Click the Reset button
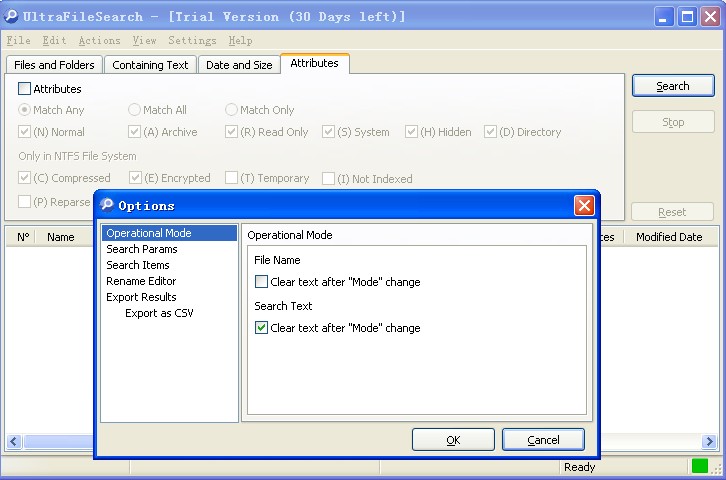Image resolution: width=726 pixels, height=480 pixels. [672, 212]
